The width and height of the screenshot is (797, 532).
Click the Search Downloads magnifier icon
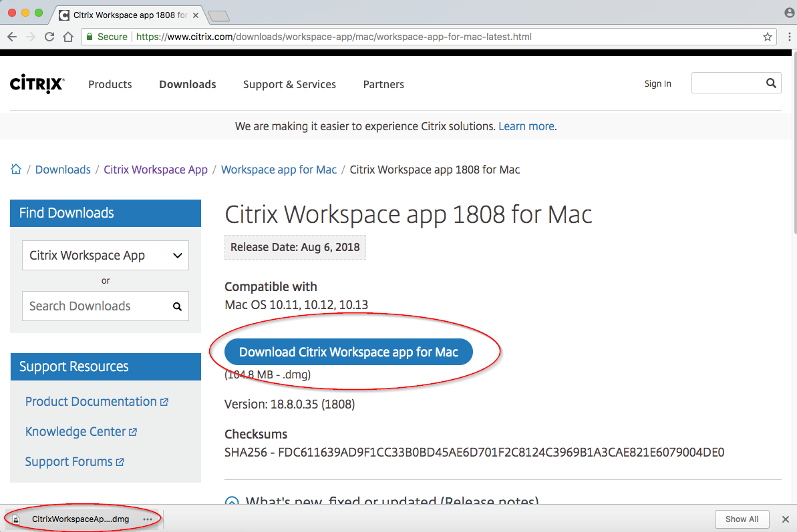click(178, 306)
